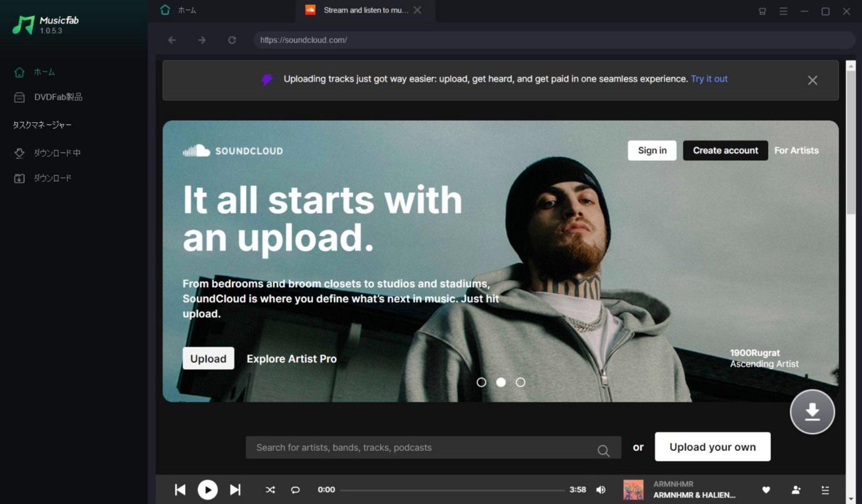Screen dimensions: 862x504
Task: Open the next-up queue icon
Action: coord(825,490)
